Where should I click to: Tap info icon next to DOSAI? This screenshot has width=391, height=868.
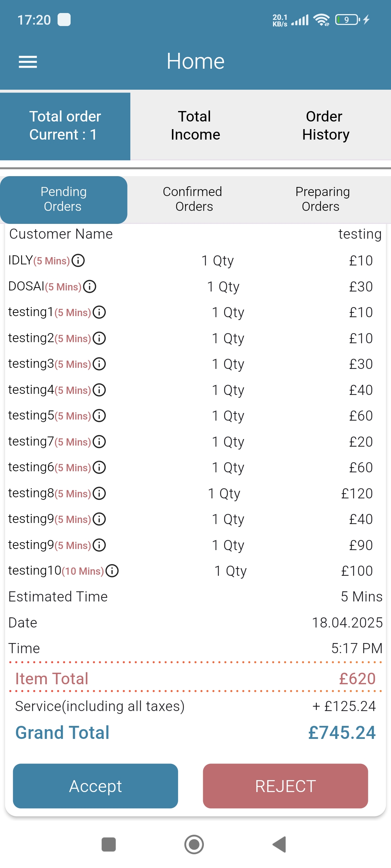90,286
